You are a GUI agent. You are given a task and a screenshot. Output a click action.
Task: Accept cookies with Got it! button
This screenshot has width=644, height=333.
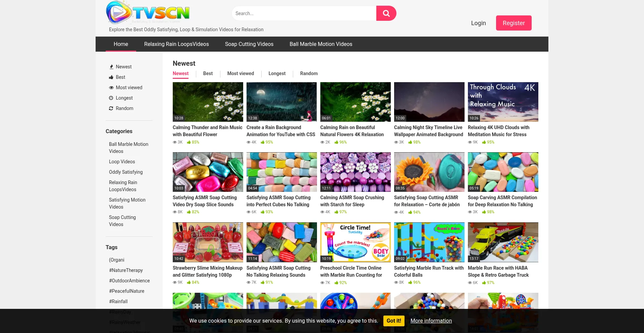pyautogui.click(x=394, y=321)
